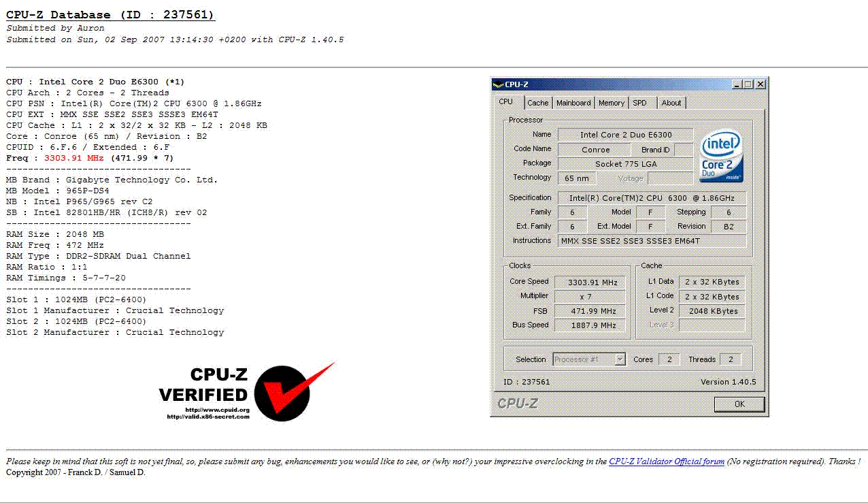Click the Cores count field
This screenshot has width=868, height=503.
point(669,359)
